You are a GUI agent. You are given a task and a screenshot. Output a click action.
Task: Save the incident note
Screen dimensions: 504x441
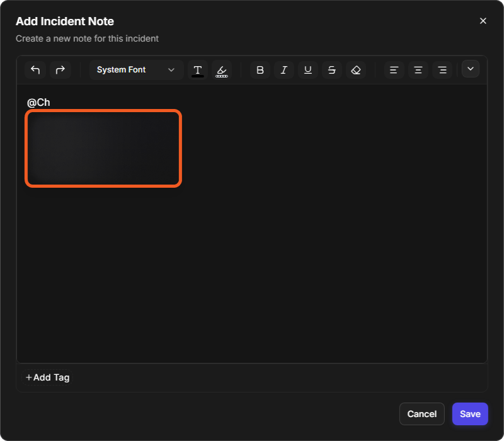coord(470,414)
